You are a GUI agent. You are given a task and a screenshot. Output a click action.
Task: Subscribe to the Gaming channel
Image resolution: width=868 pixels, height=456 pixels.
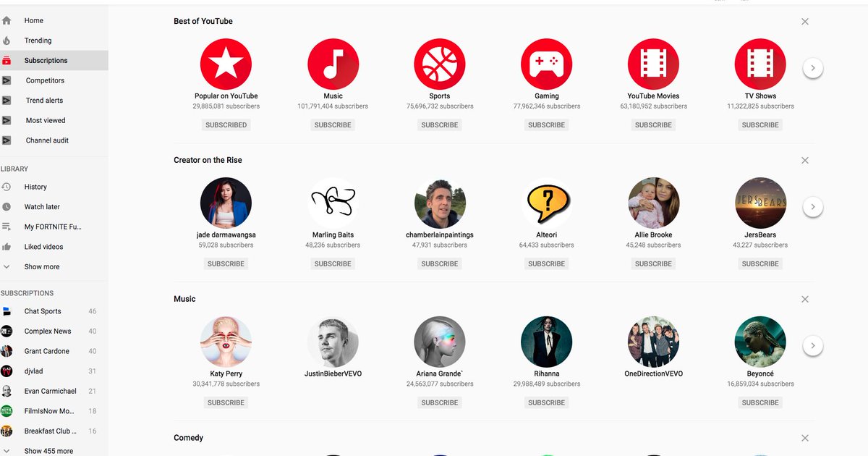[x=547, y=125]
